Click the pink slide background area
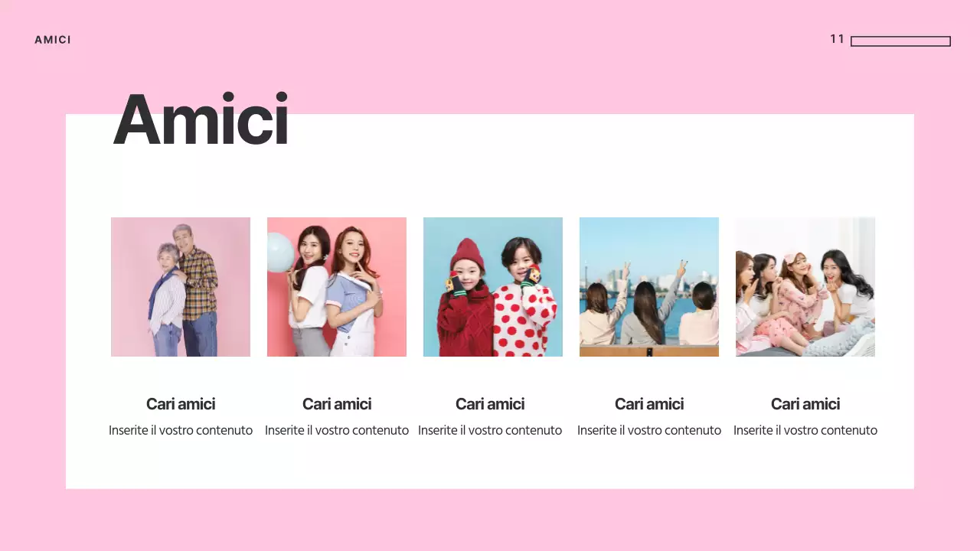This screenshot has width=980, height=551. pos(490,520)
